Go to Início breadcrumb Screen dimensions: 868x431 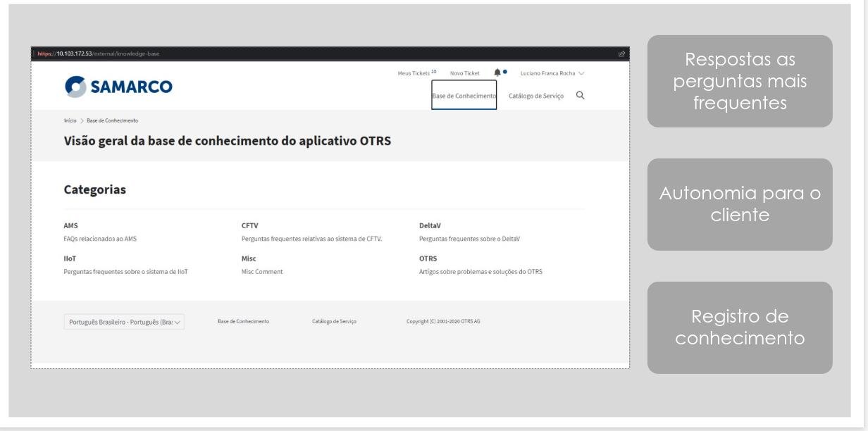70,120
